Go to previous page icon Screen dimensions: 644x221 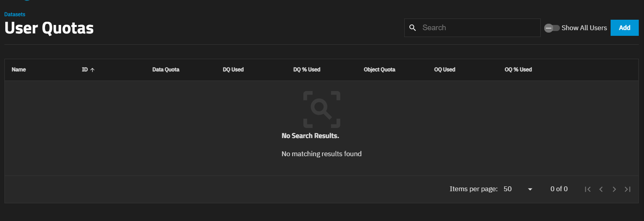[601, 189]
